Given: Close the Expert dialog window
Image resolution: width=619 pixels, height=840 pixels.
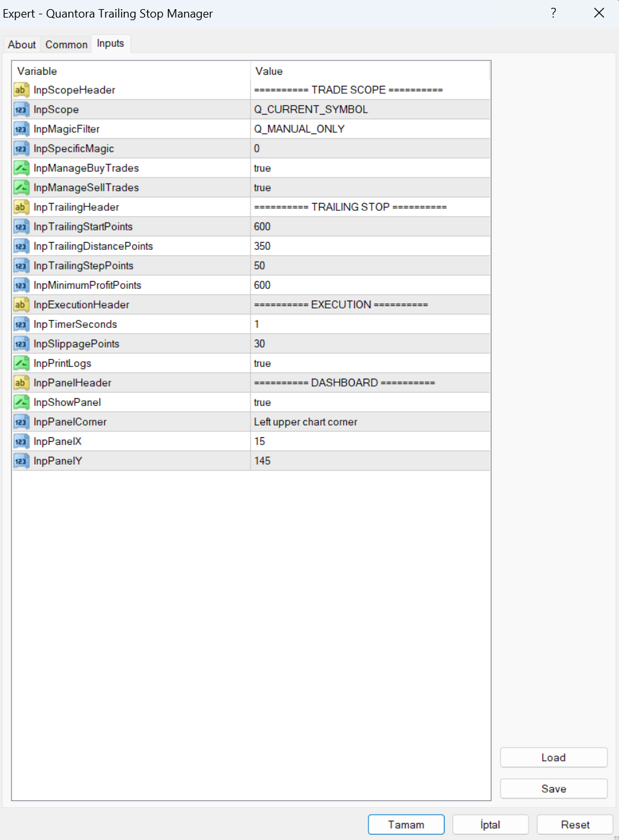Looking at the screenshot, I should [x=599, y=13].
